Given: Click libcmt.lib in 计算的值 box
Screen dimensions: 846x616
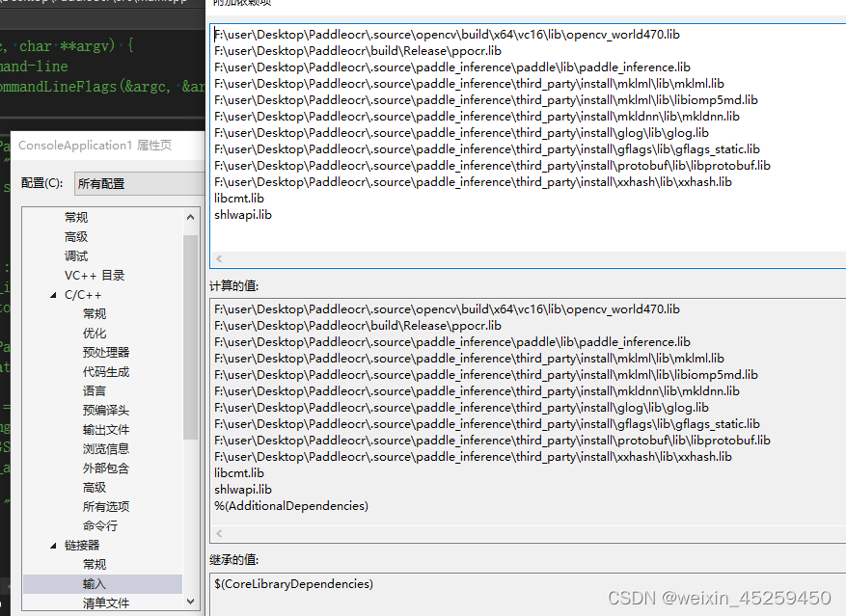Looking at the screenshot, I should click(239, 473).
